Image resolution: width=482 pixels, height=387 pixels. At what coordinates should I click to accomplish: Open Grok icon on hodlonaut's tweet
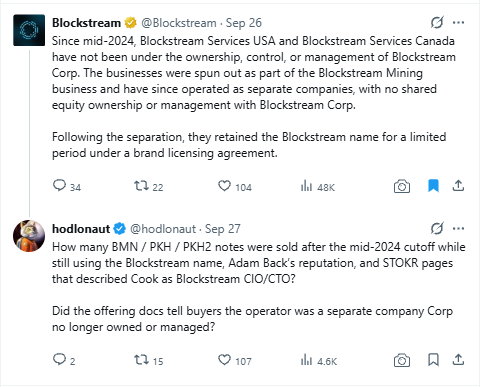click(x=437, y=229)
